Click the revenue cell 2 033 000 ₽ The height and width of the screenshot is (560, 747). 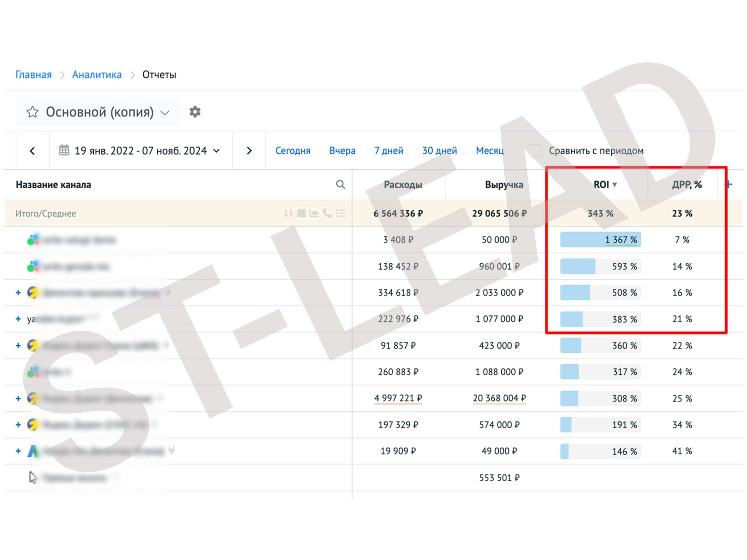499,292
